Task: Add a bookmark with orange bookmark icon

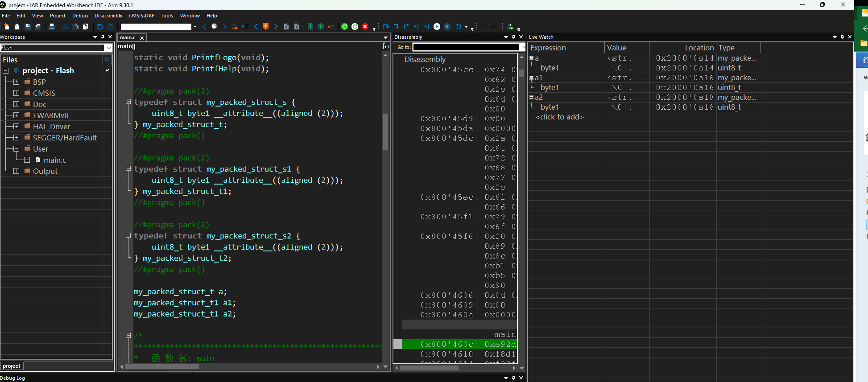Action: pyautogui.click(x=266, y=27)
